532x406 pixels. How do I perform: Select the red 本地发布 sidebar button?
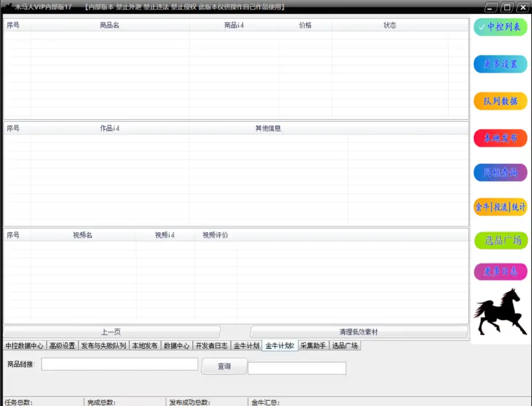pyautogui.click(x=500, y=138)
